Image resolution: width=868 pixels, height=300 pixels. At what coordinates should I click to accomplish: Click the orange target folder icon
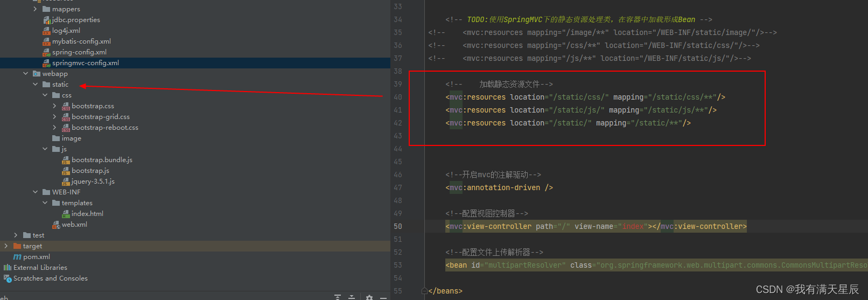click(17, 246)
